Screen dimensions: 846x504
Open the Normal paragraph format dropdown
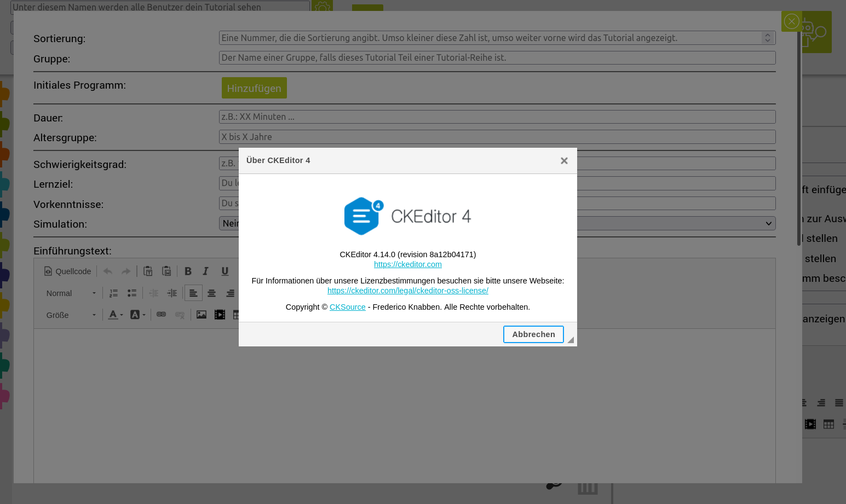pos(70,293)
